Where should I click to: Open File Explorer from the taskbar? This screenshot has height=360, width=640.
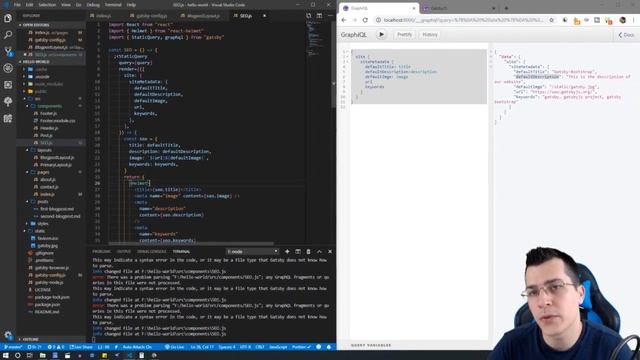42,356
